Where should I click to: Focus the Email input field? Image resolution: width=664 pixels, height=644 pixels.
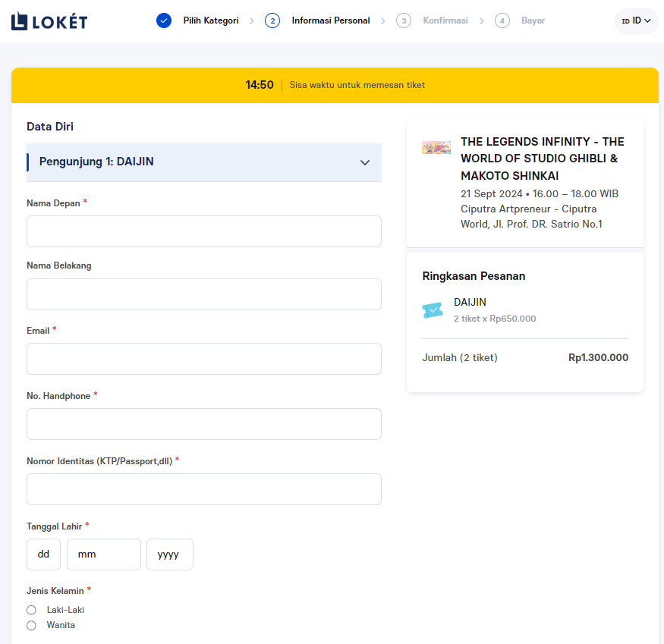204,359
